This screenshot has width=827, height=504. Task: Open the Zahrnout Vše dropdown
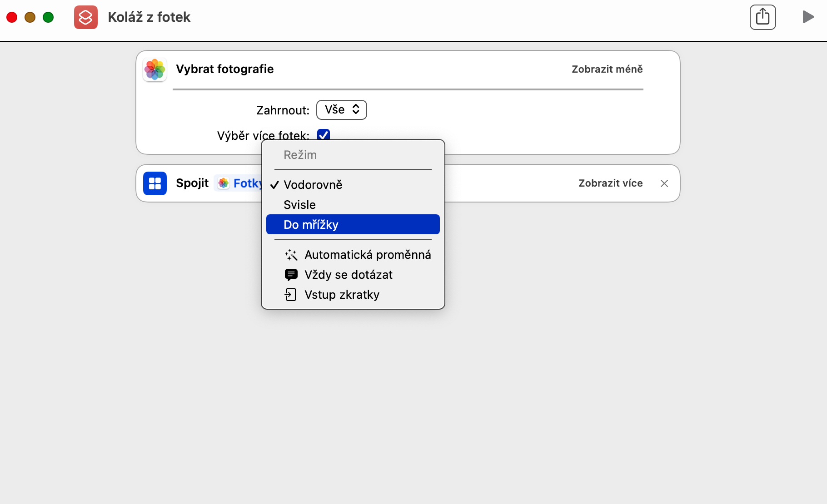[342, 110]
